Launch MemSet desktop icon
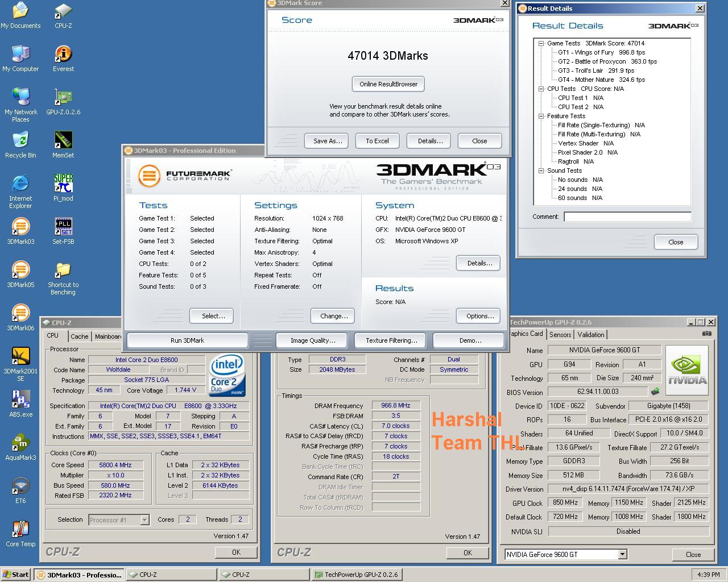Screen dimensions: 728x582 point(63,145)
